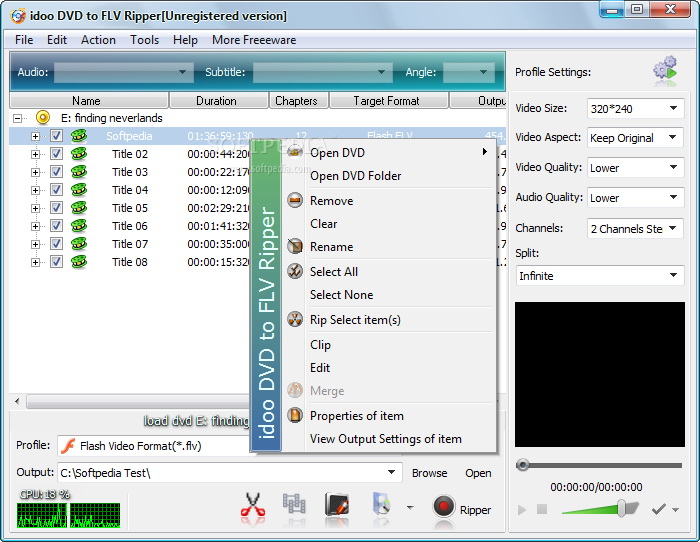This screenshot has height=542, width=700.
Task: Open the Angle dropdown
Action: [469, 72]
